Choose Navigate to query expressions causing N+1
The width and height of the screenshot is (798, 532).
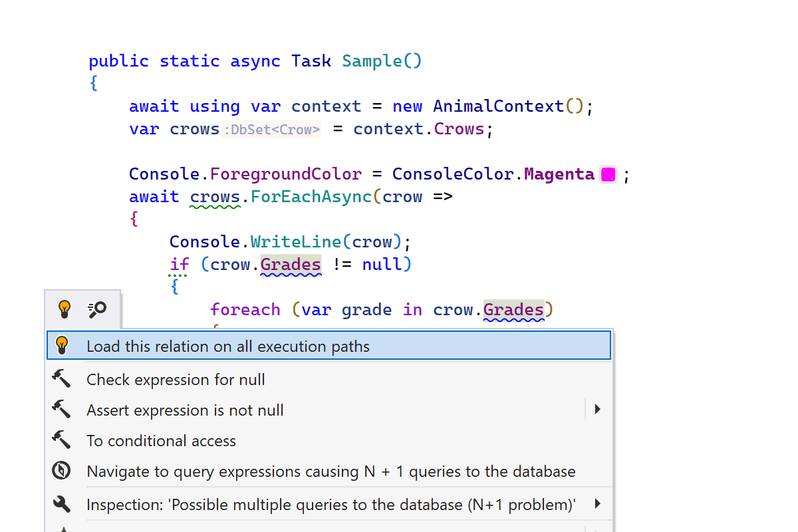pyautogui.click(x=331, y=471)
